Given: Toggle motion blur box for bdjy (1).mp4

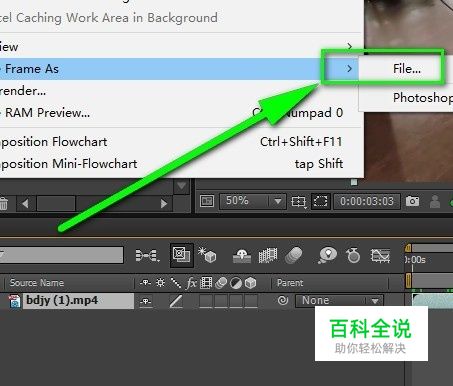Looking at the screenshot, I should pos(221,301).
